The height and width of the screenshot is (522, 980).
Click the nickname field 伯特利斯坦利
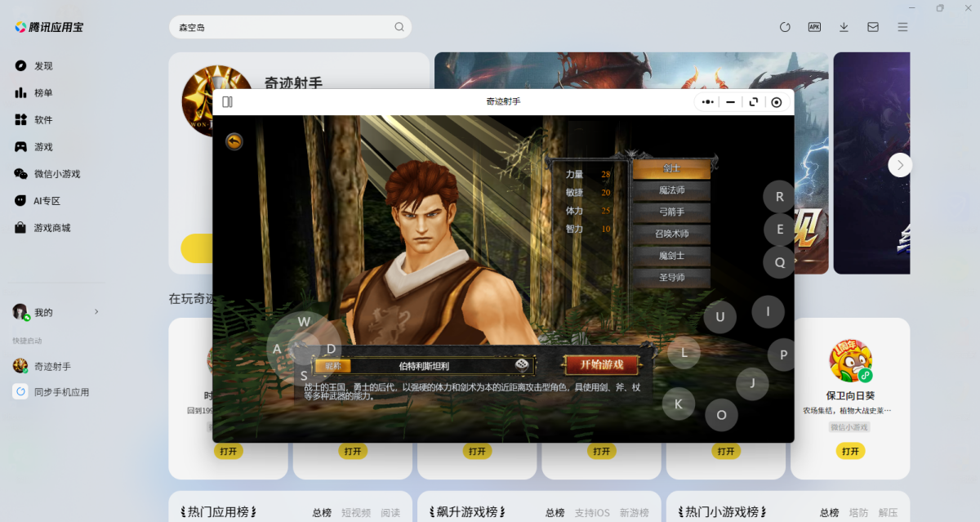click(x=423, y=366)
